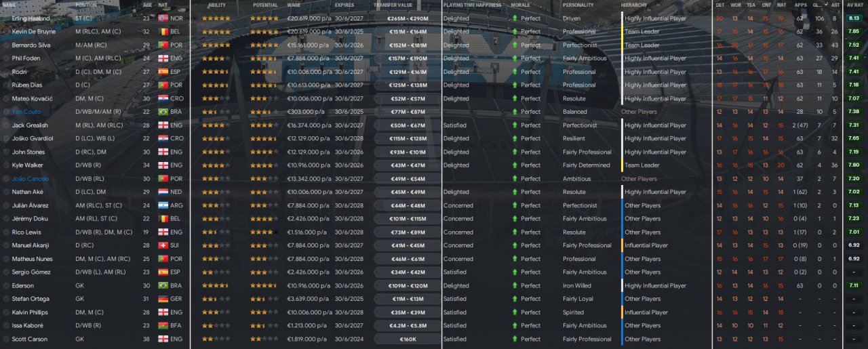
Task: Tick selection circle beside Kyle Walker
Action: tap(6, 165)
